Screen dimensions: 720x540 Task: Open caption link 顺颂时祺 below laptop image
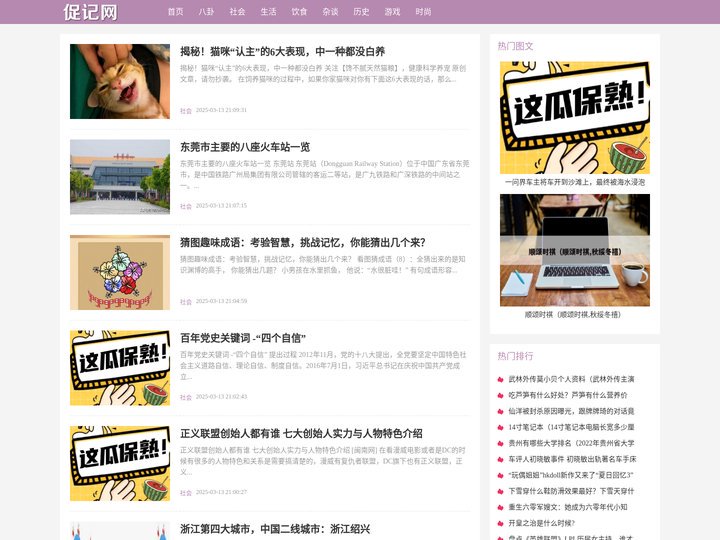[573, 315]
